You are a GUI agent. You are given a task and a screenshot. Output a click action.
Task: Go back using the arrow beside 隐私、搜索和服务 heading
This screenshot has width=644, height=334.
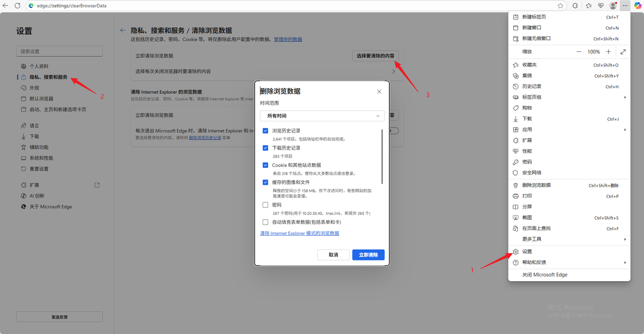[123, 30]
